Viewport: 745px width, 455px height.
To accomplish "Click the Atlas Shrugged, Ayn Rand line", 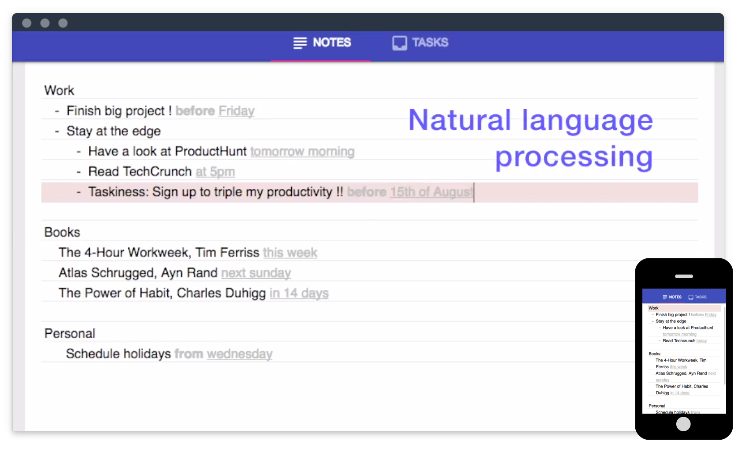I will (x=138, y=273).
